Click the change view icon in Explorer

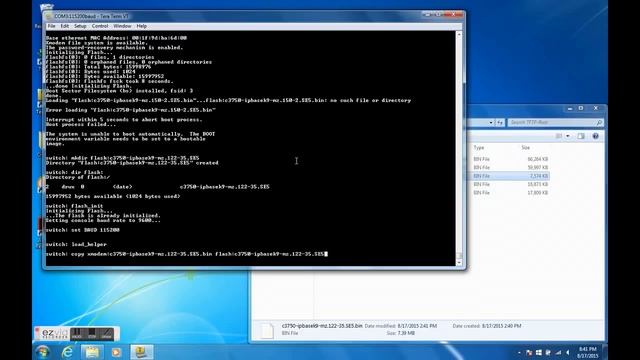coord(559,136)
